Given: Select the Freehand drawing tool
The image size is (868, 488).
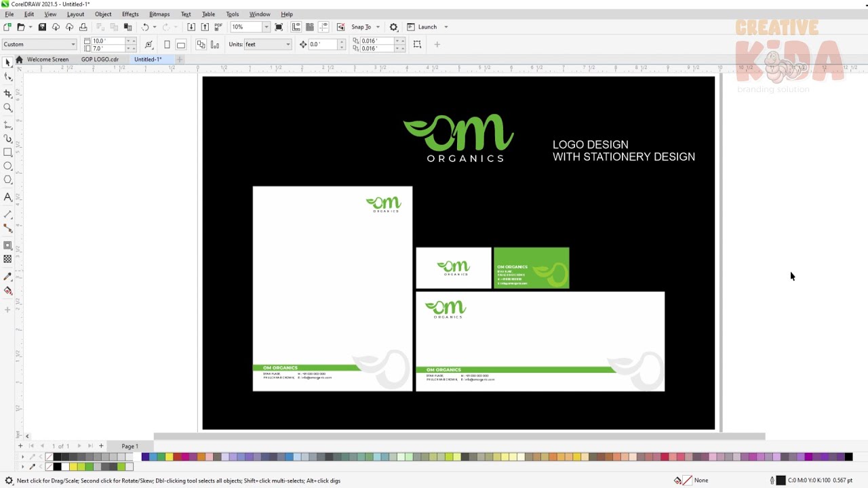Looking at the screenshot, I should (x=7, y=125).
